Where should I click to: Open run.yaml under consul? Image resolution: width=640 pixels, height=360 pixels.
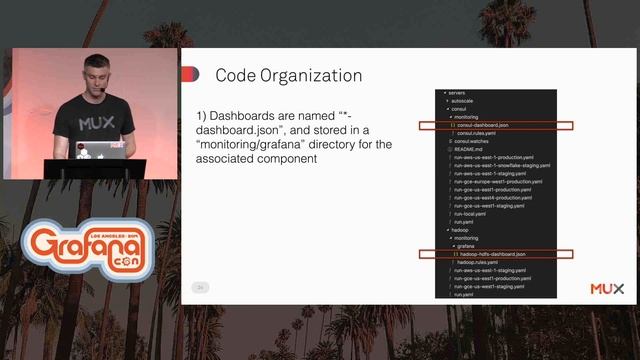click(464, 222)
